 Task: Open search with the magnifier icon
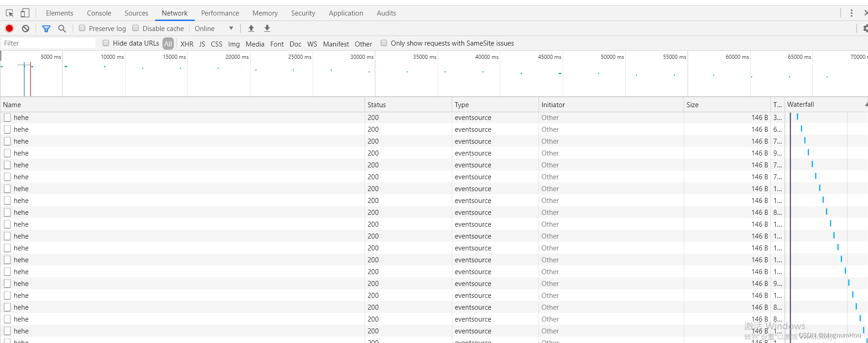[x=62, y=29]
